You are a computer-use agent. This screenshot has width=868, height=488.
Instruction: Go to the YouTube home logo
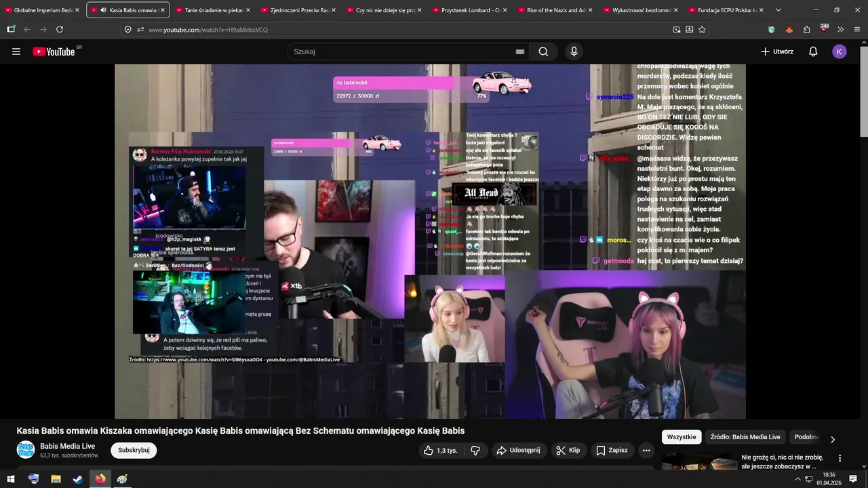click(x=54, y=52)
